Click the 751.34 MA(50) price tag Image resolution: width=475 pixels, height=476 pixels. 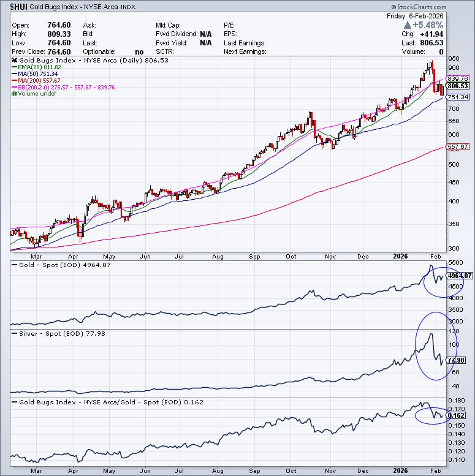(458, 97)
